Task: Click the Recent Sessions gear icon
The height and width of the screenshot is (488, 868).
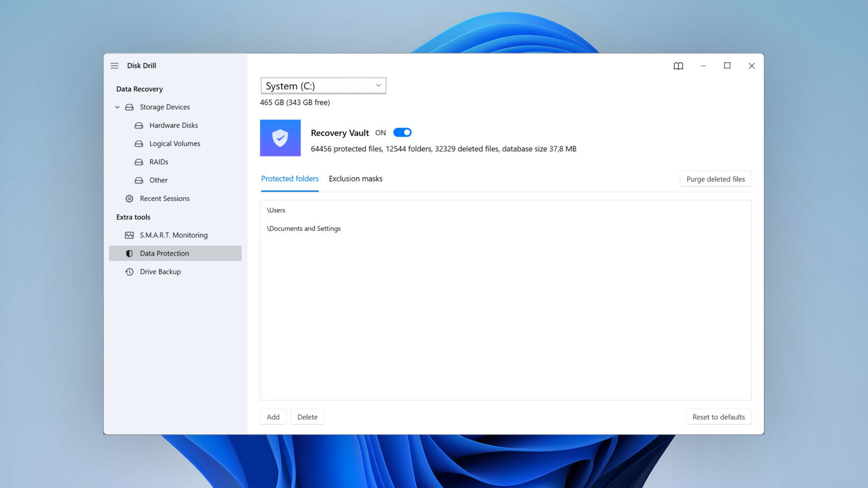Action: 128,198
